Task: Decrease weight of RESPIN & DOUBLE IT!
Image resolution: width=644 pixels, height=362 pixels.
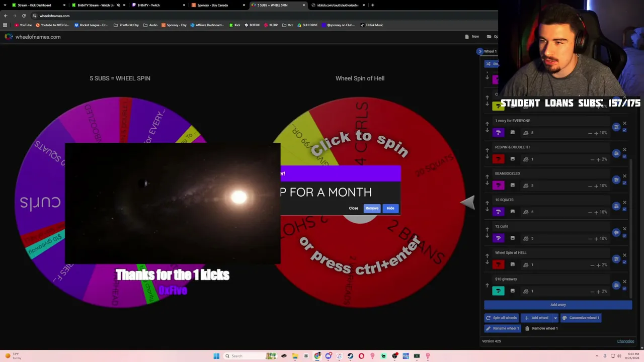Action: [592, 159]
